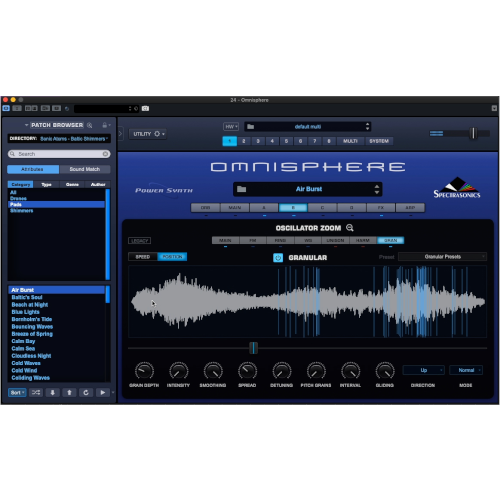Toggle the Granular power button
This screenshot has height=500, width=500.
[278, 258]
